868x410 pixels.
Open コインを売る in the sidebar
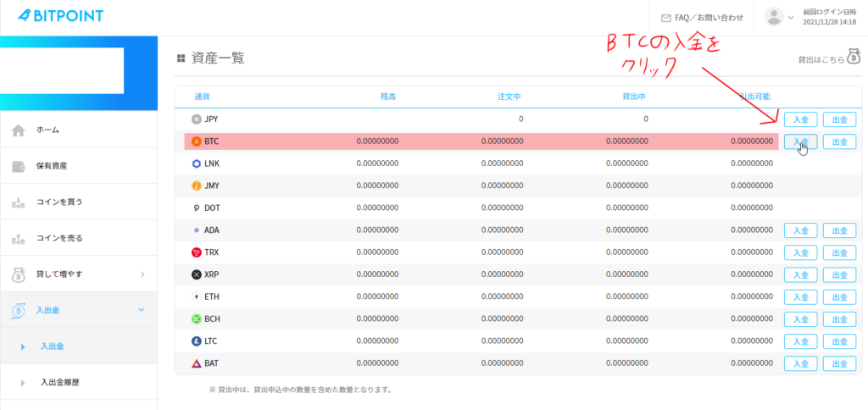pos(58,238)
